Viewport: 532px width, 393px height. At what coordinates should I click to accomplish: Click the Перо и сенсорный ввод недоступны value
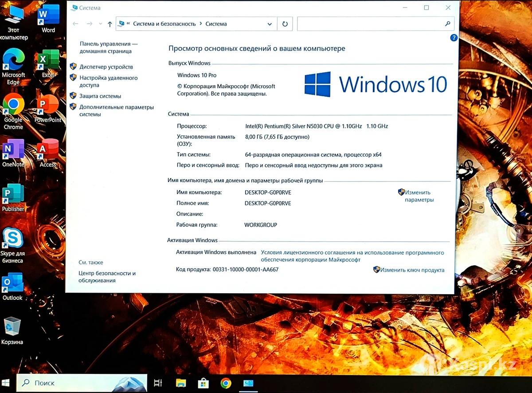[x=313, y=165]
